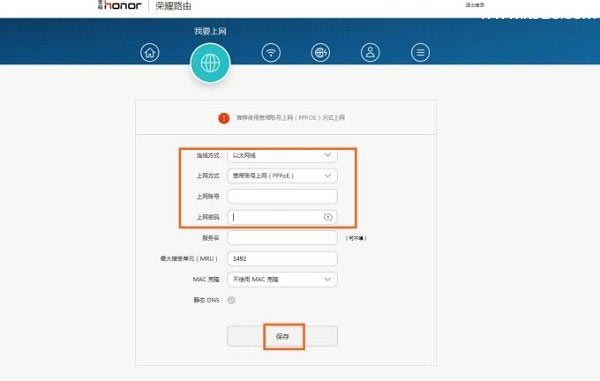This screenshot has height=381, width=600.
Task: Click the honor logo
Action: pos(120,5)
